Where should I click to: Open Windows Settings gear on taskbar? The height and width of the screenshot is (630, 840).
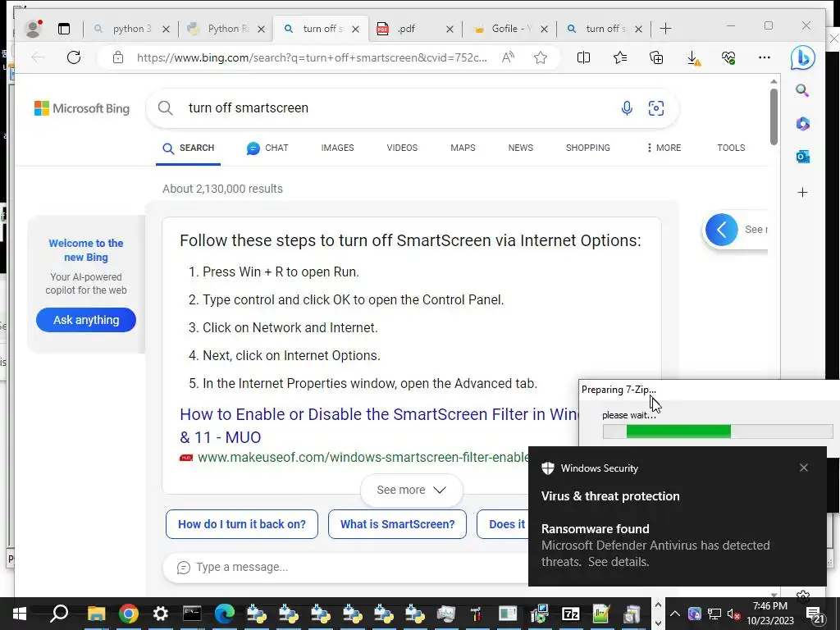[x=160, y=614]
